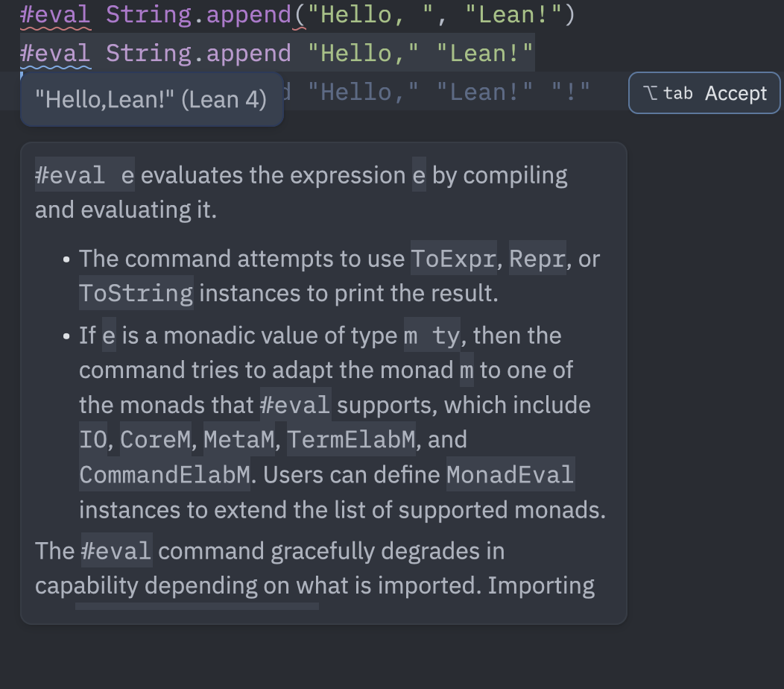Click the scrollbar at hover popup bottom
Image resolution: width=784 pixels, height=689 pixels.
pos(197,606)
